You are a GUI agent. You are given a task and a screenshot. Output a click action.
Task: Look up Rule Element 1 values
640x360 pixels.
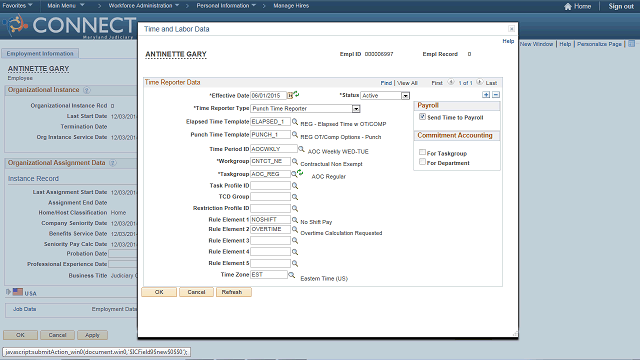click(295, 220)
